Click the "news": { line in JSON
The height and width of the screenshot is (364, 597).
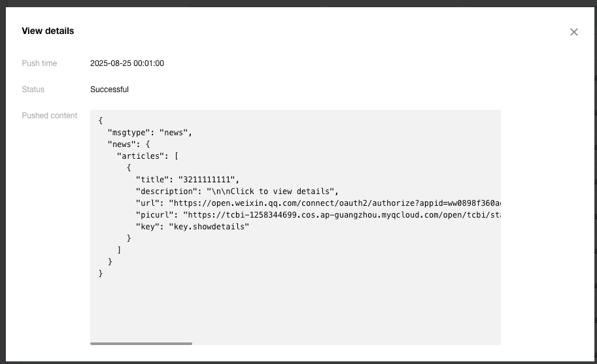coord(129,144)
